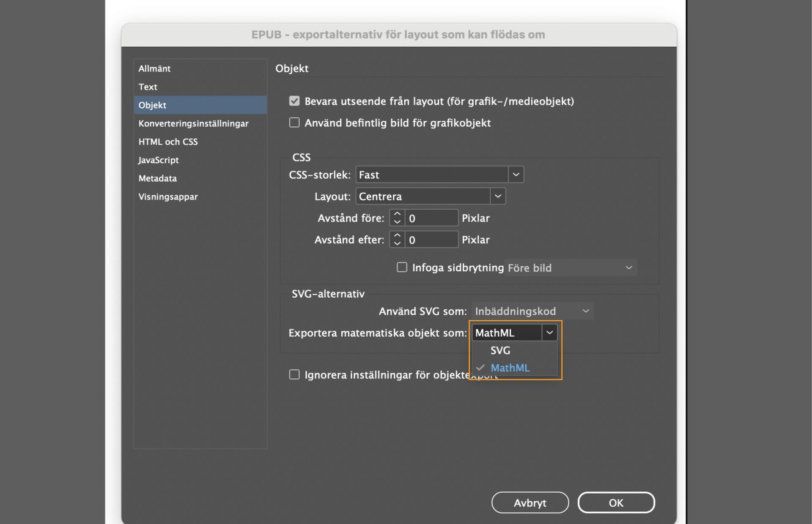
Task: Select the Objekt category in the sidebar
Action: (x=152, y=105)
